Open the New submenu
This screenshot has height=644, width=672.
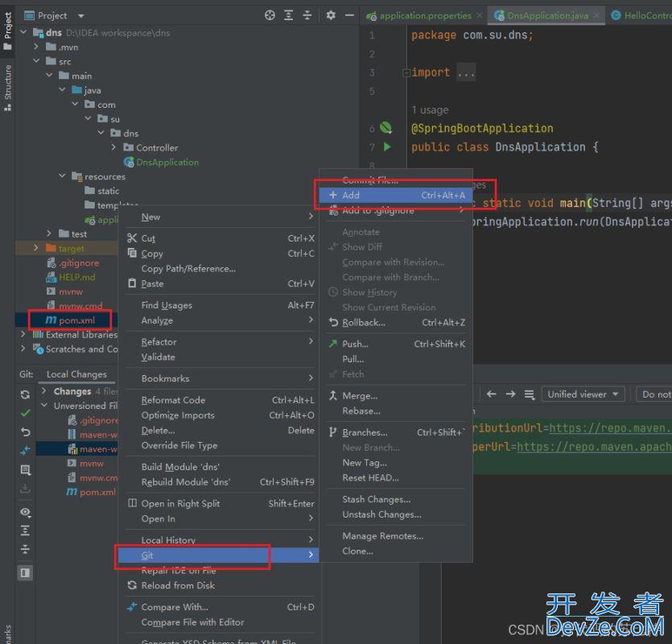(221, 217)
